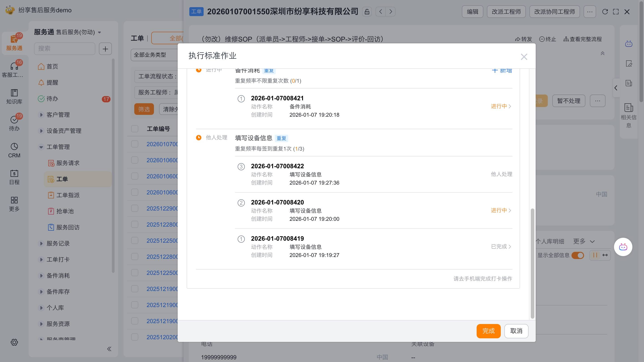Select 服务回访 in the sidebar menu
The image size is (644, 362).
tap(68, 227)
